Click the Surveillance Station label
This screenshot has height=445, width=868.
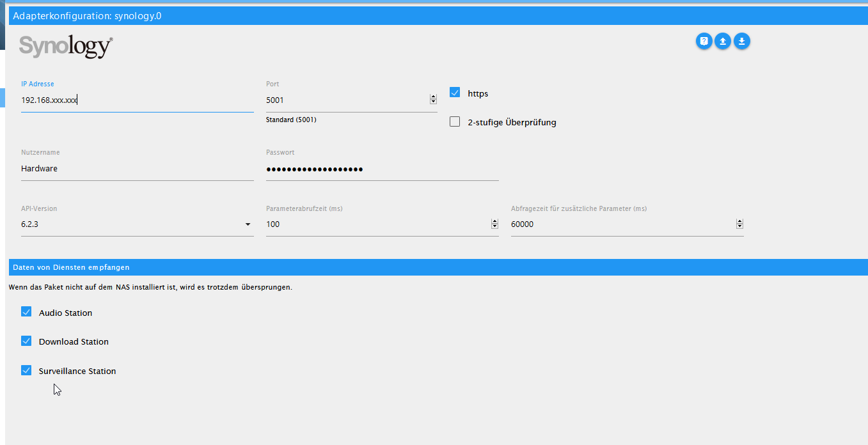[77, 371]
